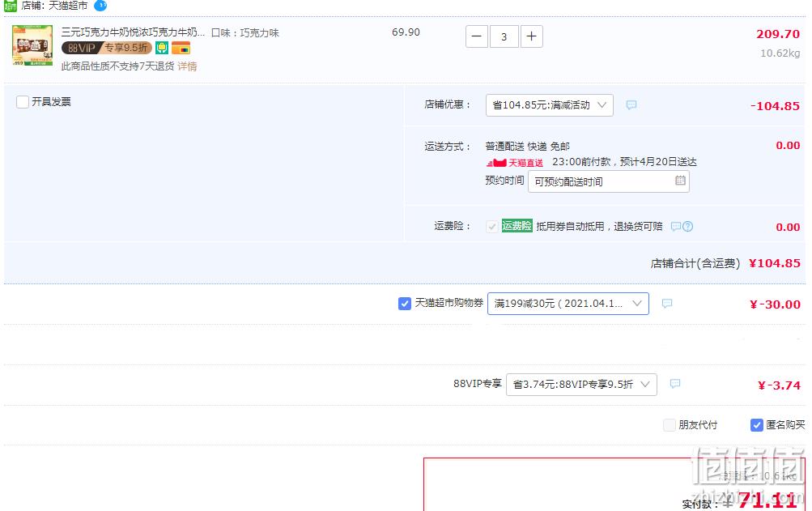
Task: Uncheck the 匿名购买 anonymous purchase checkbox
Action: point(757,425)
